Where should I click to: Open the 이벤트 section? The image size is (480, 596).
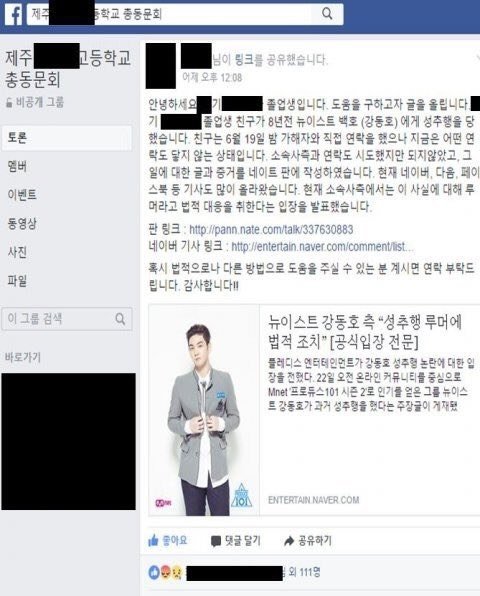pos(22,195)
